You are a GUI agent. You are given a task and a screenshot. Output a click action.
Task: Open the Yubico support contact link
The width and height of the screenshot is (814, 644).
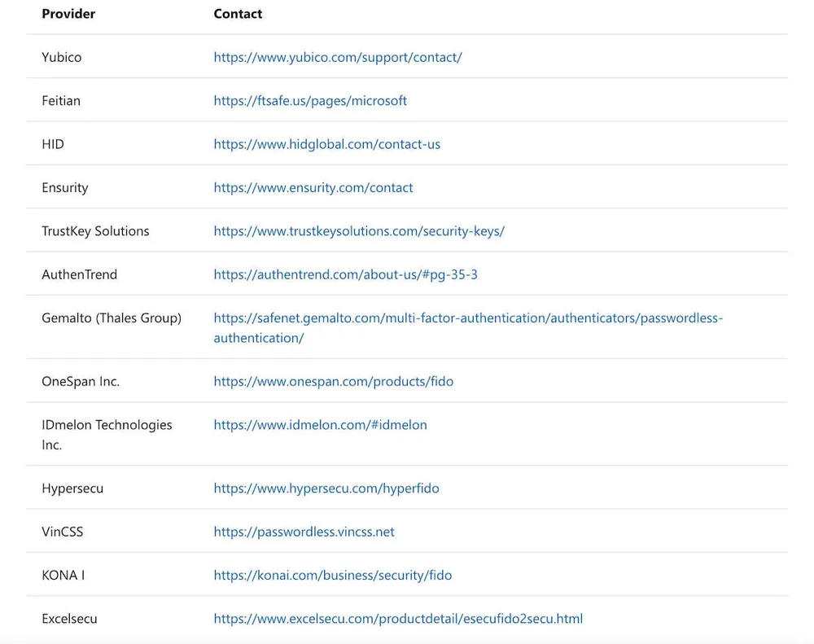(337, 57)
